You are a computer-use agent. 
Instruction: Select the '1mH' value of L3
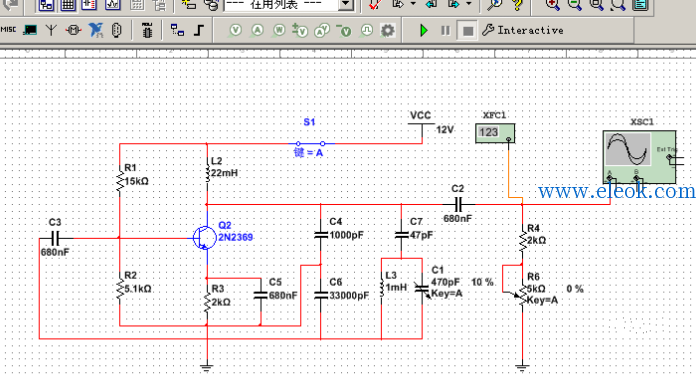coord(396,287)
